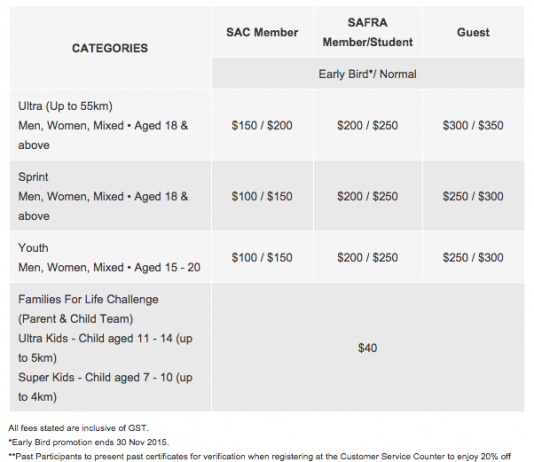Click Youth SAC Member price cell
534x462 pixels.
(262, 257)
